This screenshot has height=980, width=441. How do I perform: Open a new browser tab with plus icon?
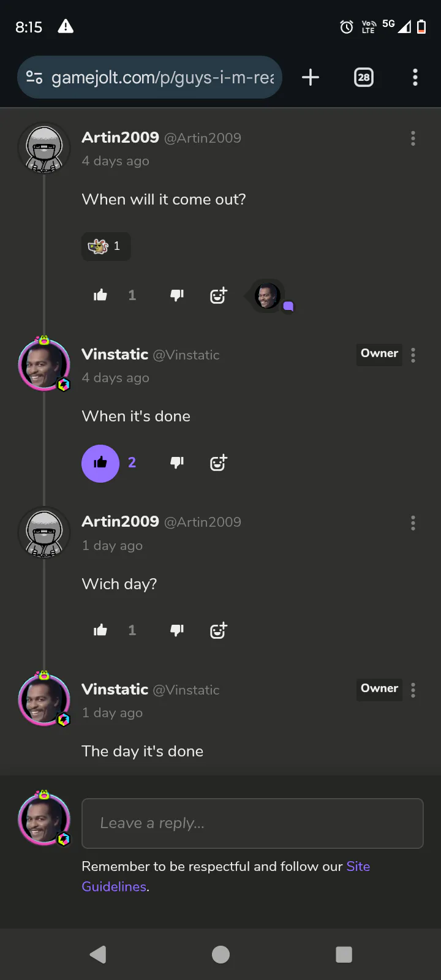311,77
